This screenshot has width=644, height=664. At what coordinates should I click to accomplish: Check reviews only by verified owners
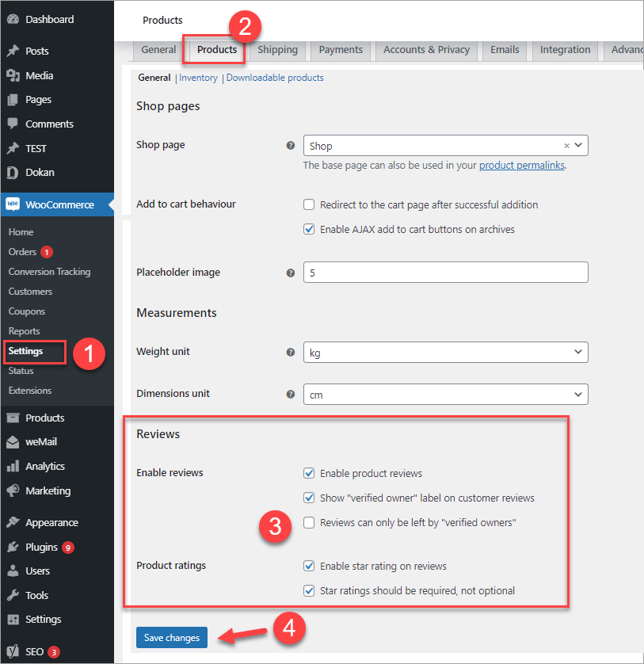[x=309, y=523]
